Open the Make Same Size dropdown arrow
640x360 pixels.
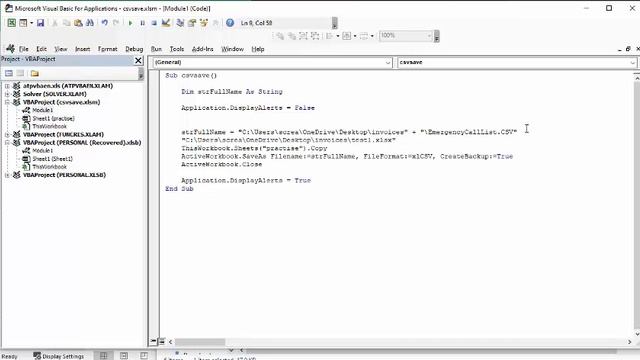coord(372,36)
